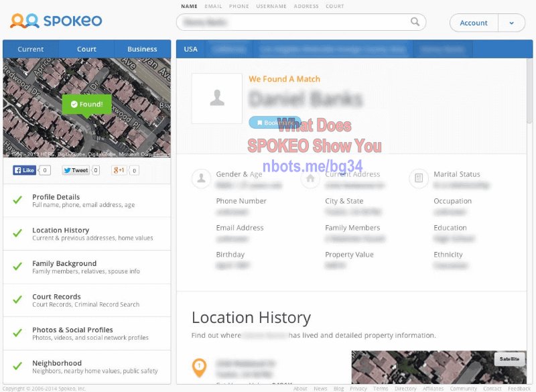The height and width of the screenshot is (392, 536).
Task: Click inside the name search field
Action: point(295,21)
